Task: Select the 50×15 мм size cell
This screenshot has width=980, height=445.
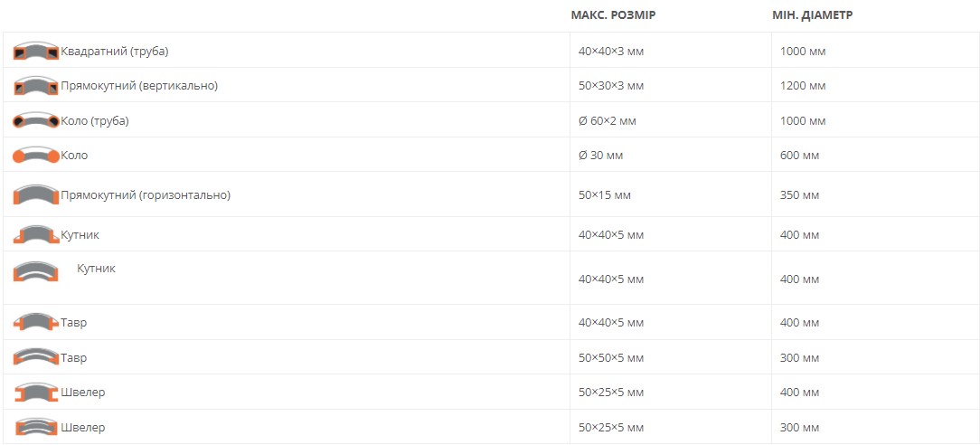Action: [x=604, y=195]
